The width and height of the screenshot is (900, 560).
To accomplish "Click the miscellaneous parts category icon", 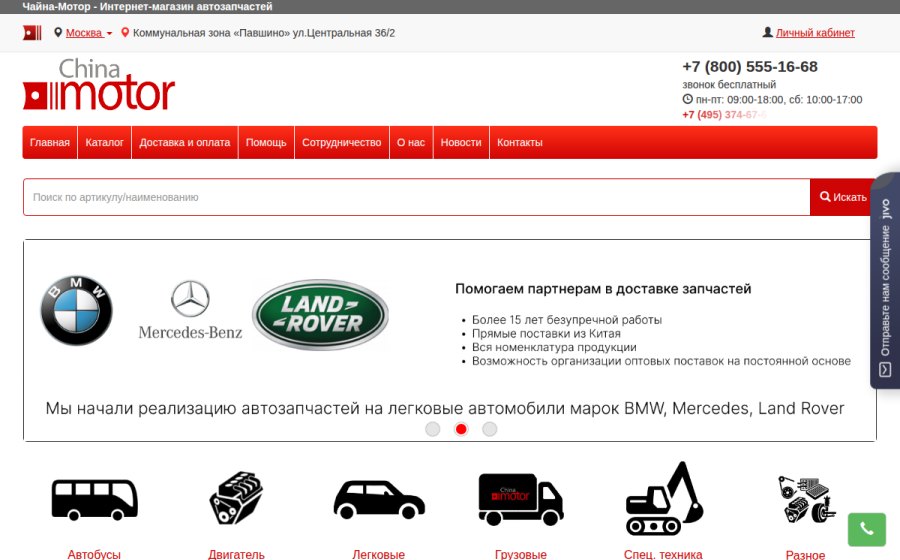I will pos(806,499).
